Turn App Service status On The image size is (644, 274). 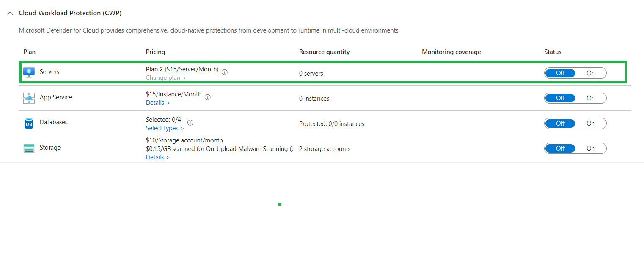point(591,98)
